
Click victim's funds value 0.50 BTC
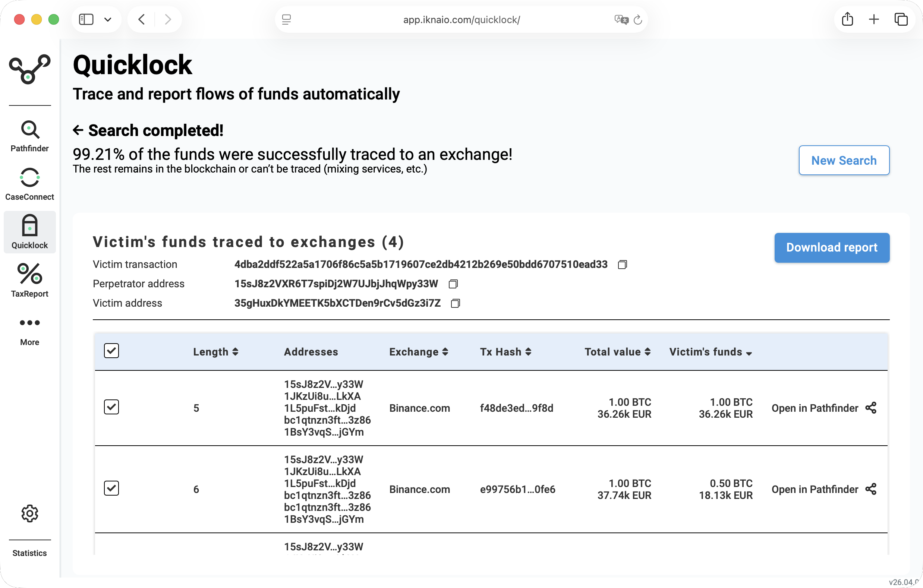[x=731, y=483]
